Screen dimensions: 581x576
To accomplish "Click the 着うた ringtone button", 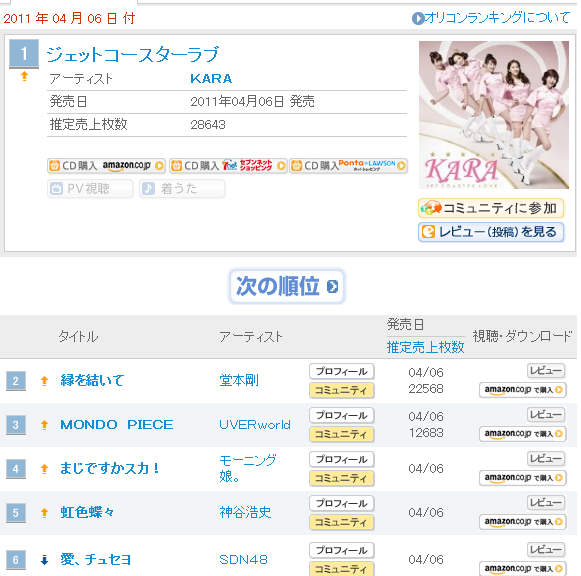I will pyautogui.click(x=182, y=189).
